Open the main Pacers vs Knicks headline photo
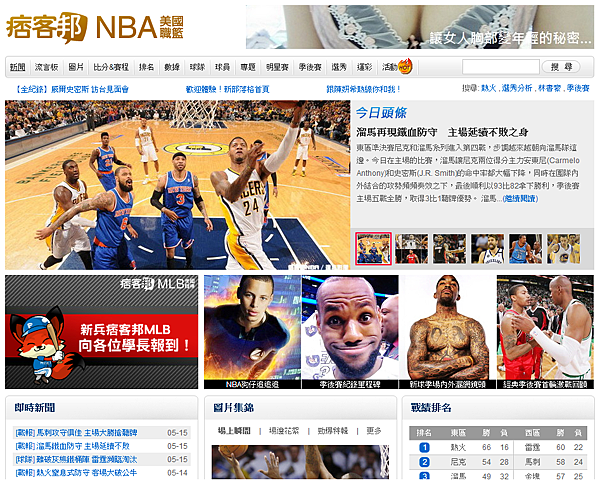 178,185
